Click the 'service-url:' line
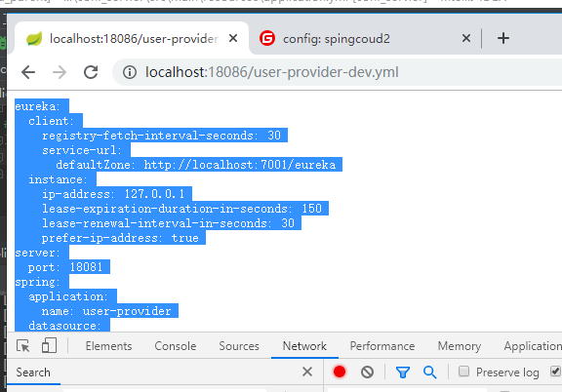The height and width of the screenshot is (392, 562). [x=82, y=150]
